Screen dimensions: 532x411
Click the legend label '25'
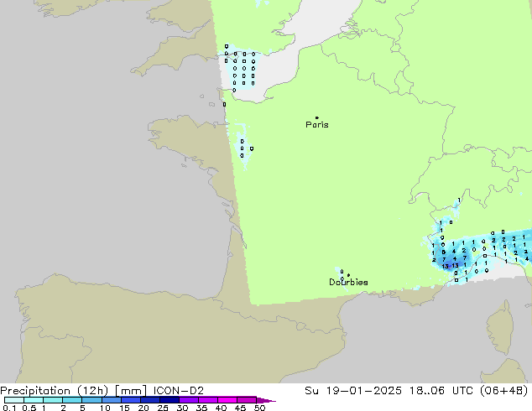coord(163,408)
